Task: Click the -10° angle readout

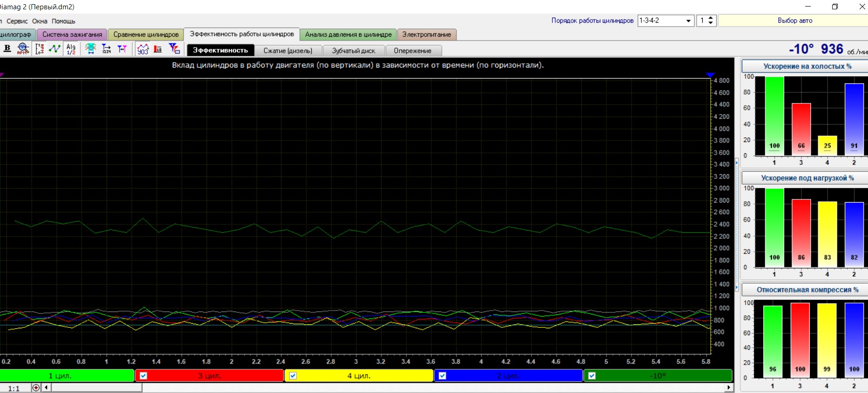Action: pos(801,49)
